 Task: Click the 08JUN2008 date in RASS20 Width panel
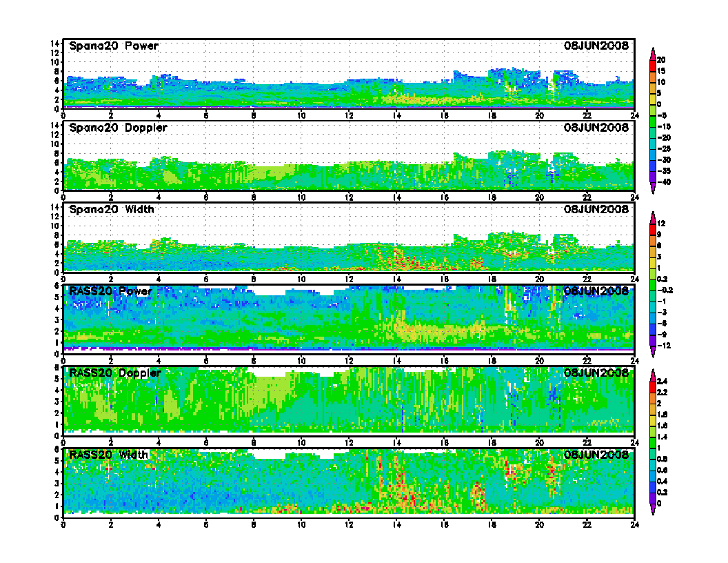coord(596,455)
